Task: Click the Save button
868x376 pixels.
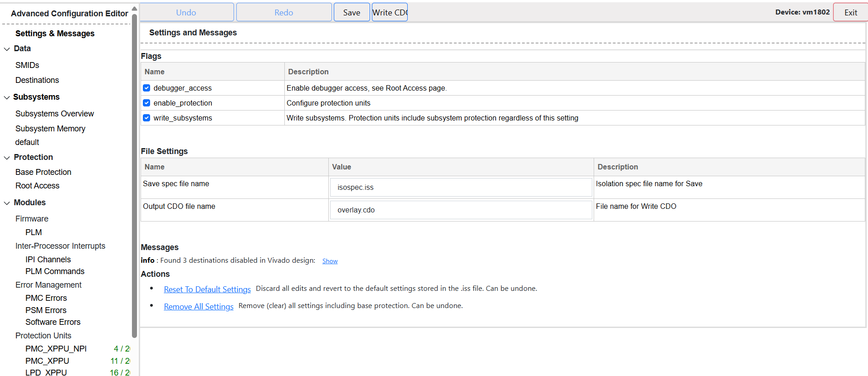Action: [351, 12]
